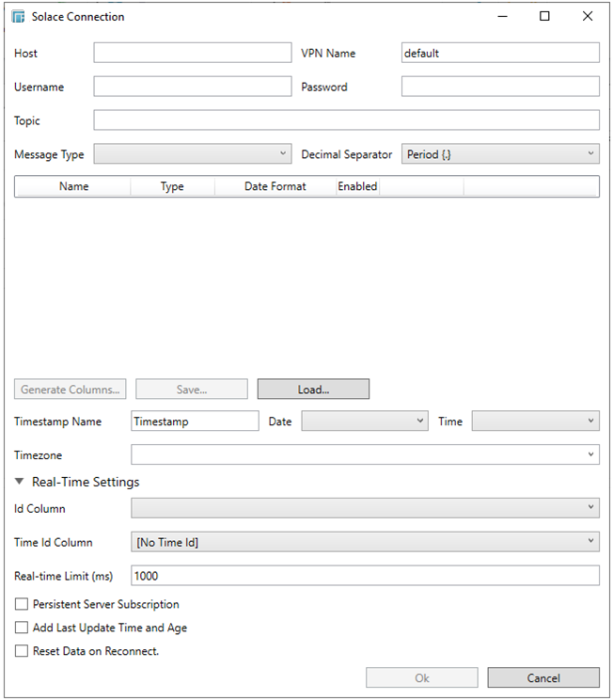Collapse the Real-Time Settings section
The image size is (613, 700).
click(x=21, y=482)
